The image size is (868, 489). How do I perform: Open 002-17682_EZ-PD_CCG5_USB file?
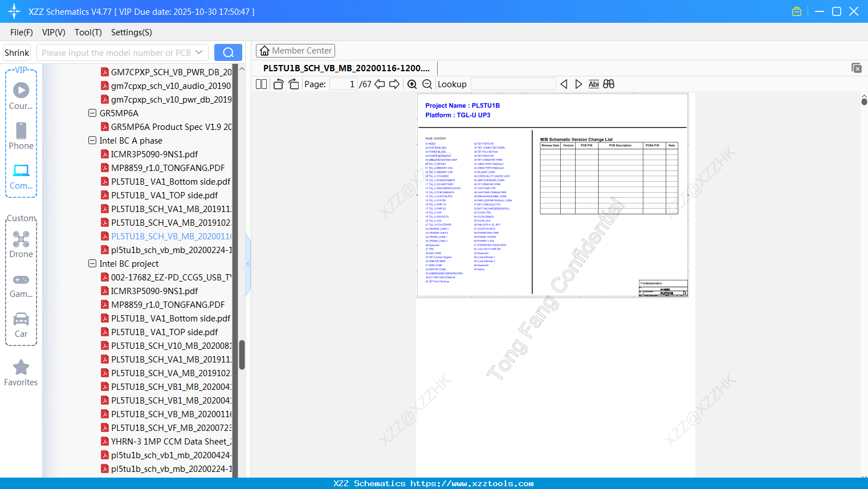pyautogui.click(x=166, y=277)
